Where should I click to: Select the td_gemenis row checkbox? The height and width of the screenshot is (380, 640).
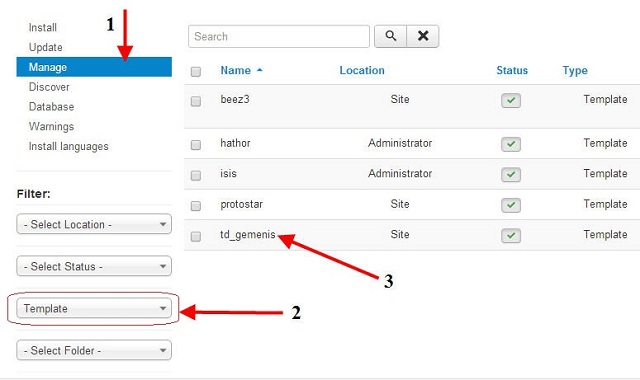pos(196,236)
